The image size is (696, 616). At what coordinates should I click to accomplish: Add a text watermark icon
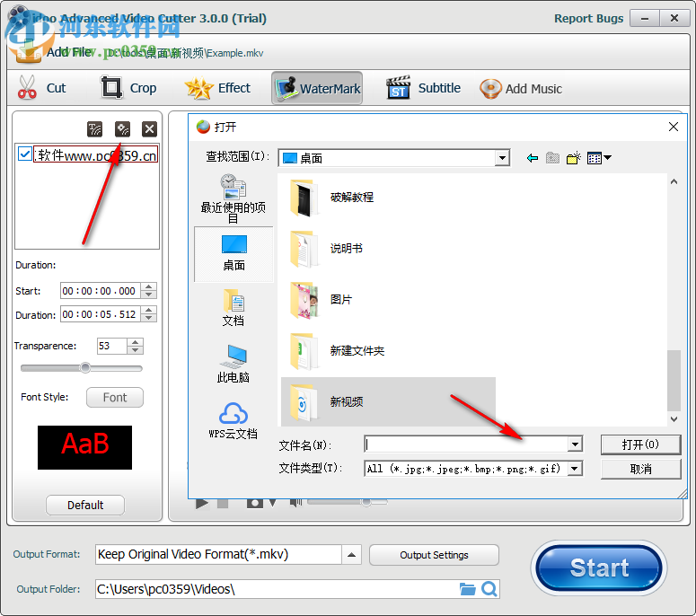point(94,129)
